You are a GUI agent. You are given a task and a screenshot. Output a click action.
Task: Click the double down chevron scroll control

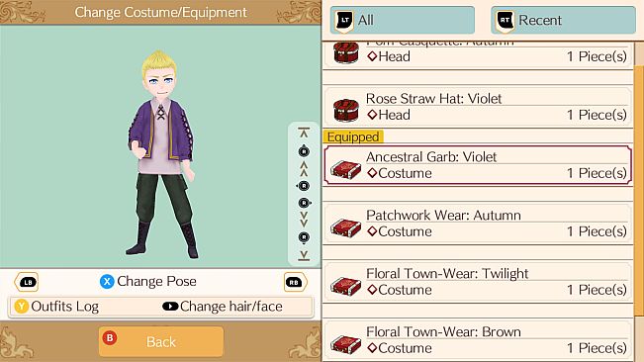pos(304,220)
